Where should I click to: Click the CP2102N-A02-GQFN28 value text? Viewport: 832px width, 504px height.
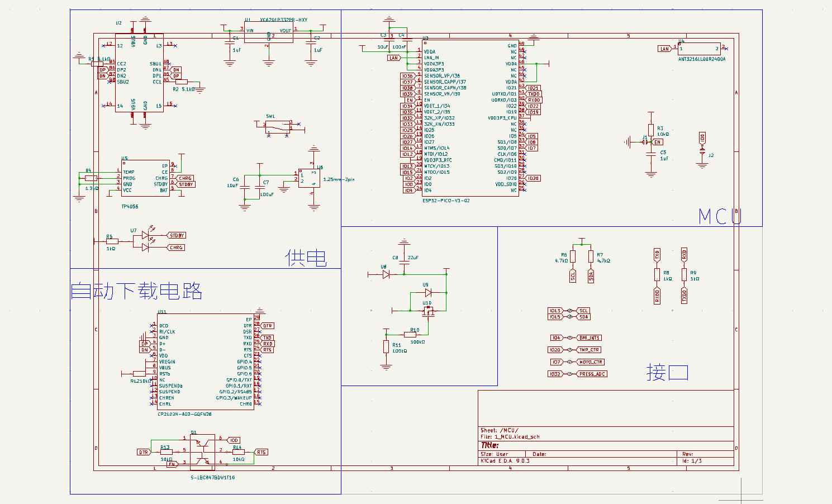[184, 414]
